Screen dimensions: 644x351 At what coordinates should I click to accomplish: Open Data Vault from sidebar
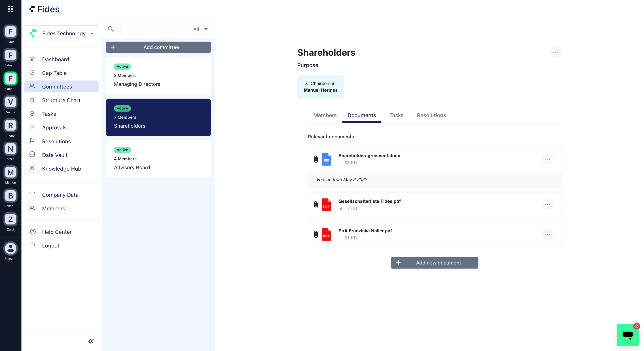(55, 155)
